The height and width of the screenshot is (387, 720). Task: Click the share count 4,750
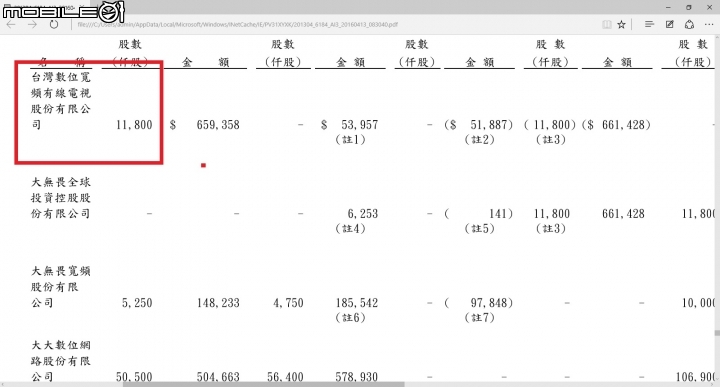(x=288, y=303)
